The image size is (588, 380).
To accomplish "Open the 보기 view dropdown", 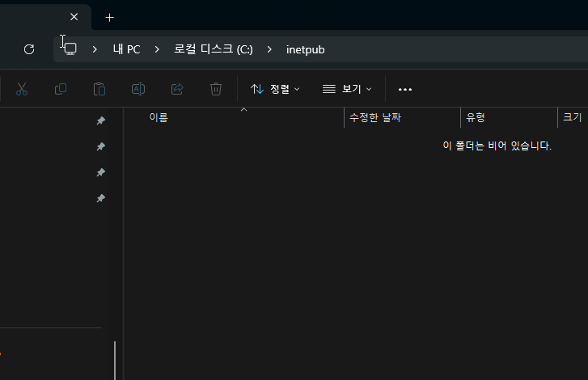I will pyautogui.click(x=347, y=89).
